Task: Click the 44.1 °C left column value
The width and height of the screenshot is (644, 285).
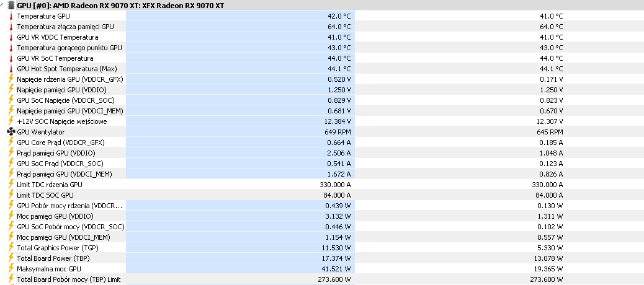Action: [x=339, y=69]
